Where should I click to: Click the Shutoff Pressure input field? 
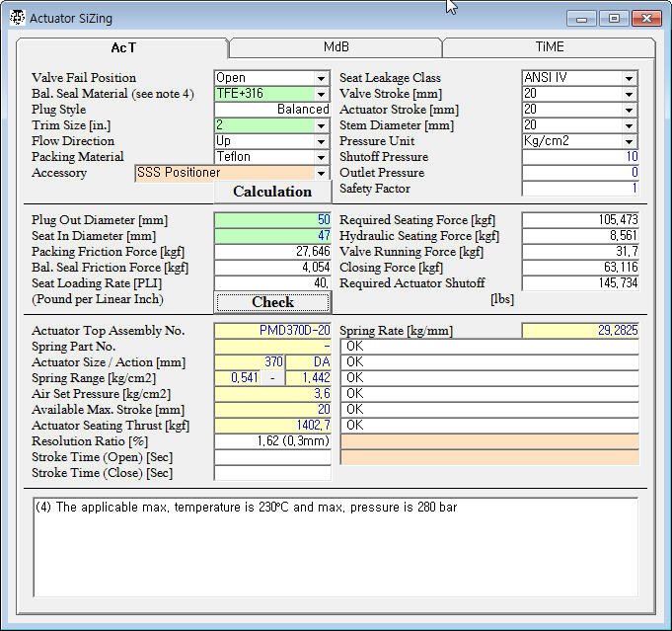click(580, 157)
